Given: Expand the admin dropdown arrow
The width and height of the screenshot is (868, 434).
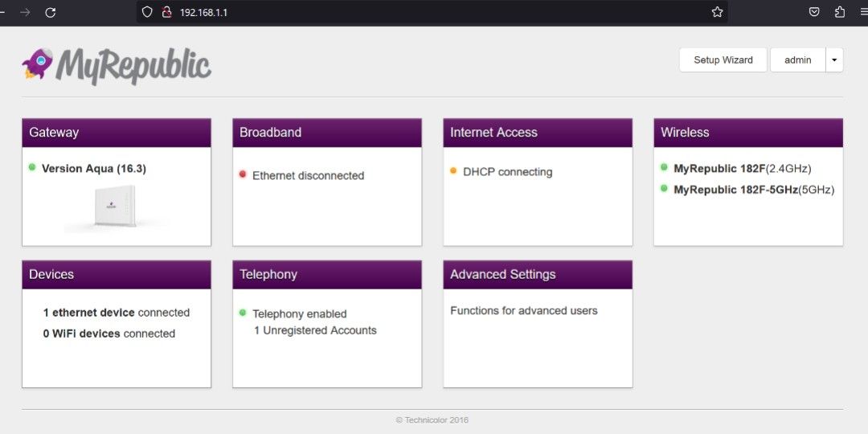Looking at the screenshot, I should coord(834,60).
